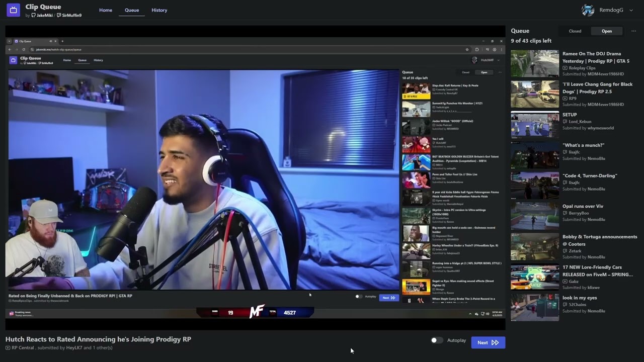Open the History tab

point(159,10)
